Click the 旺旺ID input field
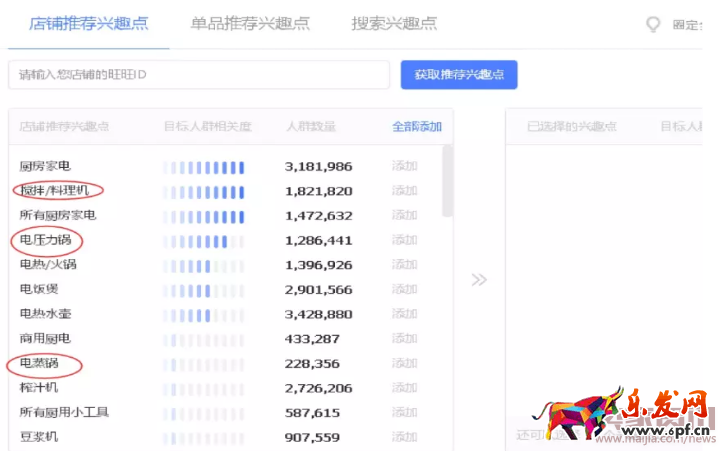Screen dimensions: 720x451 (199, 75)
